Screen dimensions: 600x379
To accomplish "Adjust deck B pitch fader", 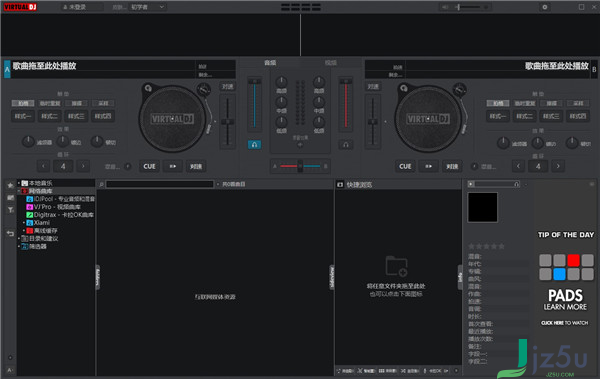I will [x=373, y=122].
